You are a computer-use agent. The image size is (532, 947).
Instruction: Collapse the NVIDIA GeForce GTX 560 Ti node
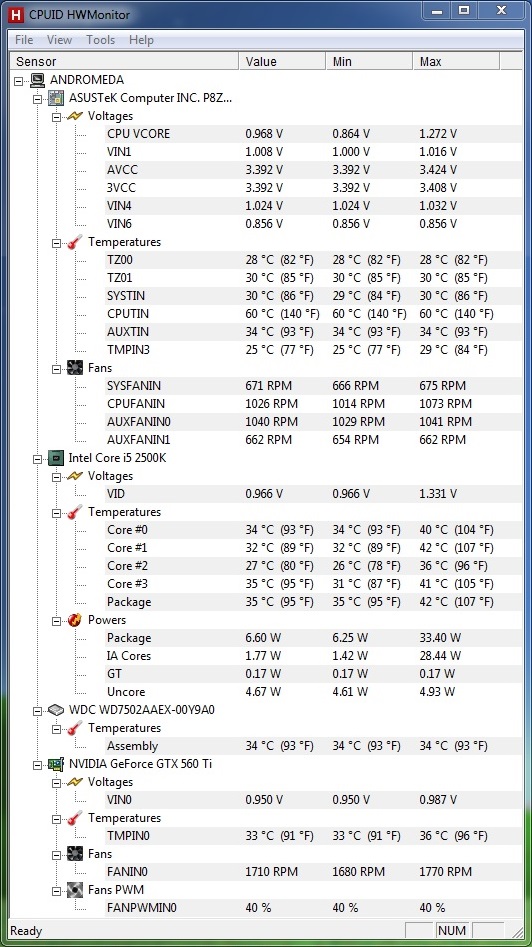pyautogui.click(x=37, y=765)
